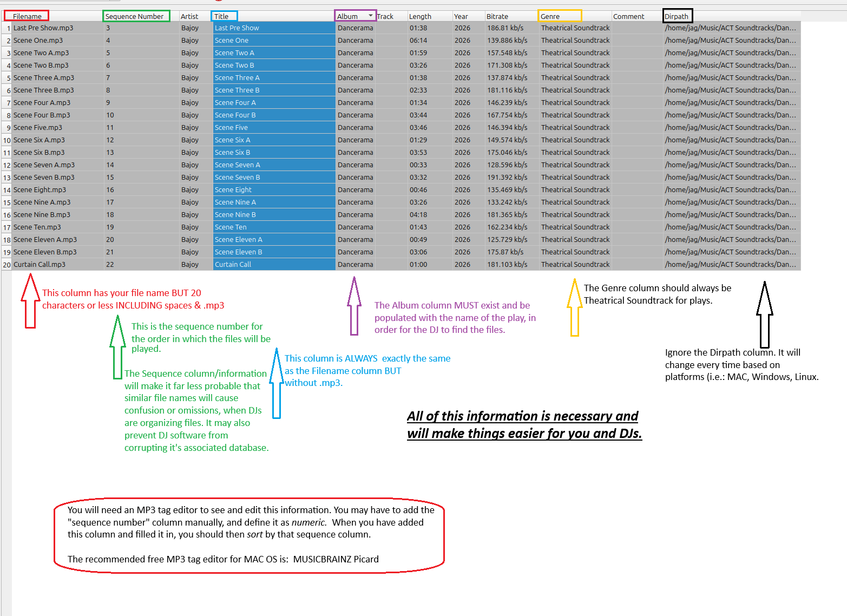Sort by the Filename column header

27,16
